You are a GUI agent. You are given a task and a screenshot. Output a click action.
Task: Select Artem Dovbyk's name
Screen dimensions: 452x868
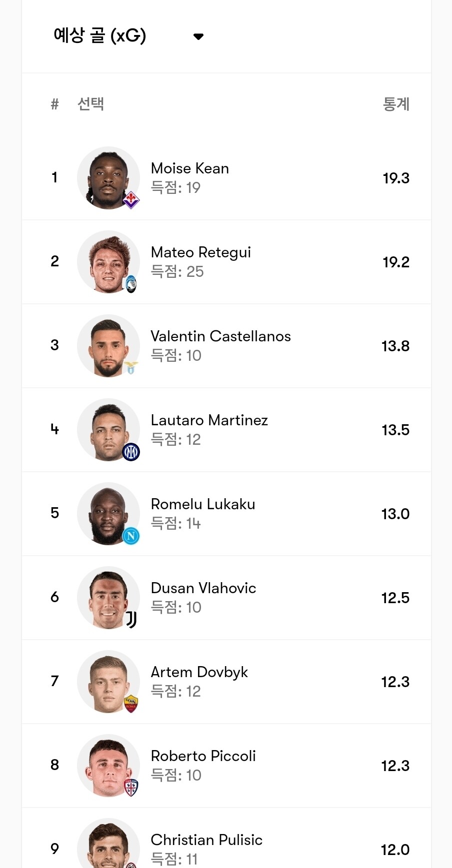click(199, 672)
